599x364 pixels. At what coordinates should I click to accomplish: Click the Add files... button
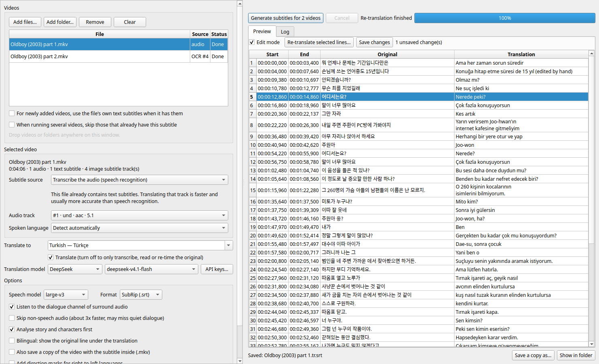25,22
